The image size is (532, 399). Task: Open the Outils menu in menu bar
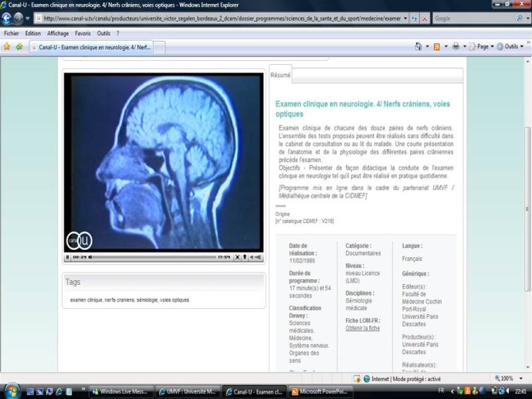103,33
